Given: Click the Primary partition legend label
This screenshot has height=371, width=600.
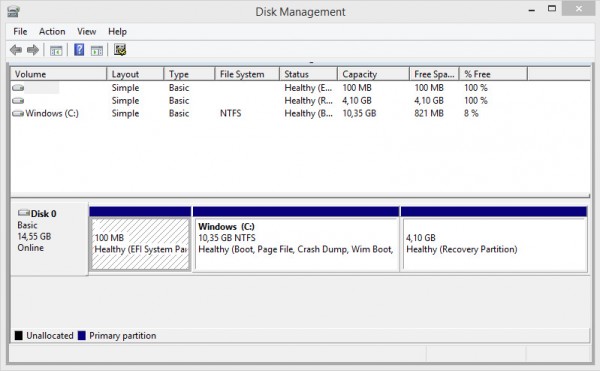Looking at the screenshot, I should pos(123,336).
